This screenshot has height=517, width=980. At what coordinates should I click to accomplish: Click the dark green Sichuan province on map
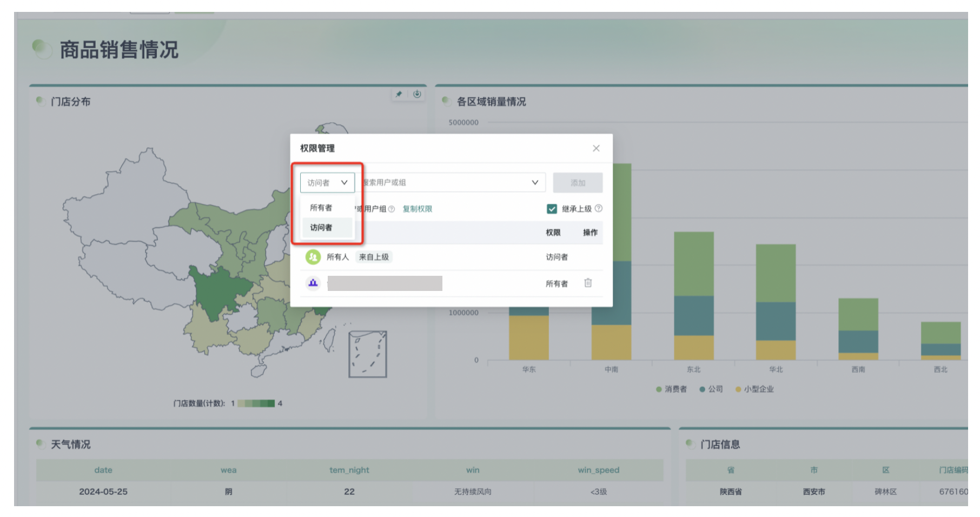click(x=219, y=292)
